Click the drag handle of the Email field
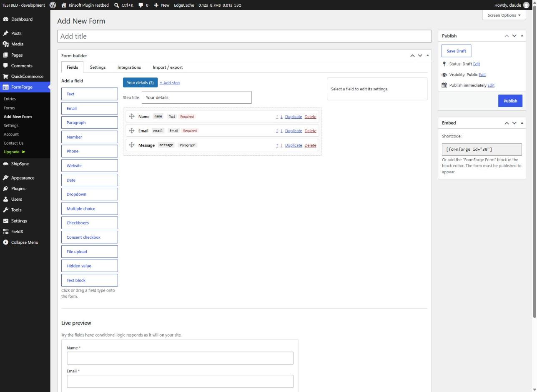This screenshot has width=537, height=392. tap(132, 130)
